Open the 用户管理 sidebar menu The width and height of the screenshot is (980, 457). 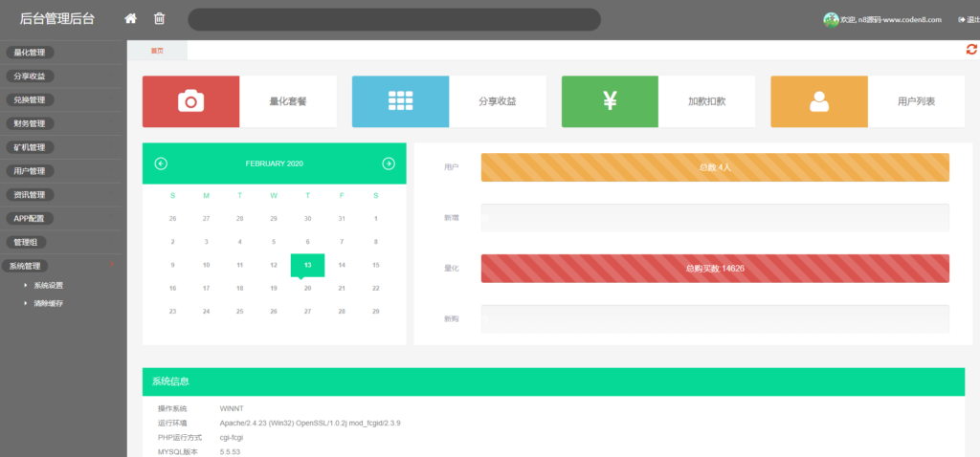(x=30, y=171)
